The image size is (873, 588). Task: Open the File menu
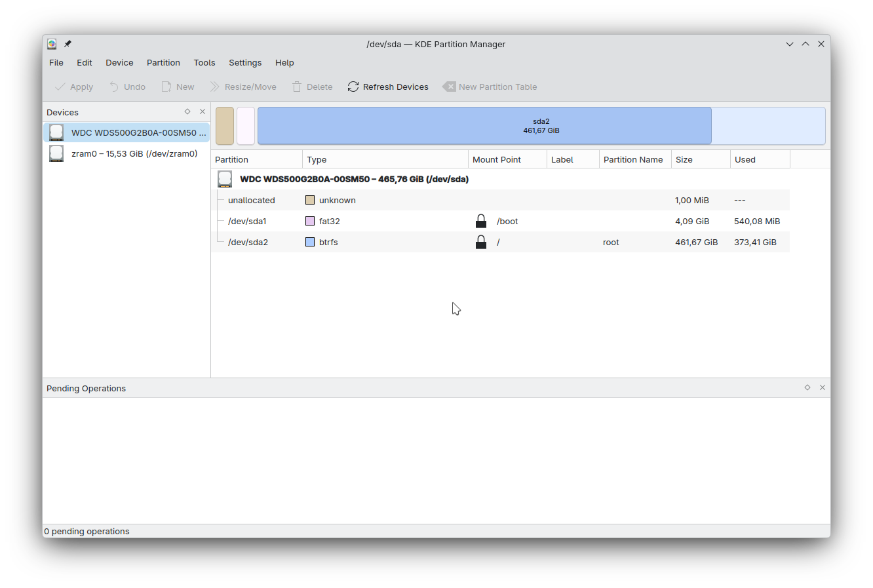click(x=56, y=62)
